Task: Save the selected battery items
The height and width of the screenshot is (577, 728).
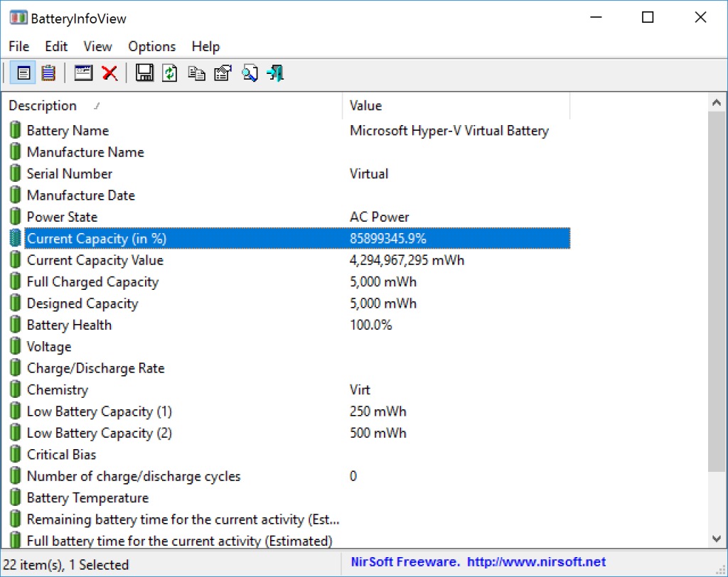Action: pyautogui.click(x=144, y=72)
